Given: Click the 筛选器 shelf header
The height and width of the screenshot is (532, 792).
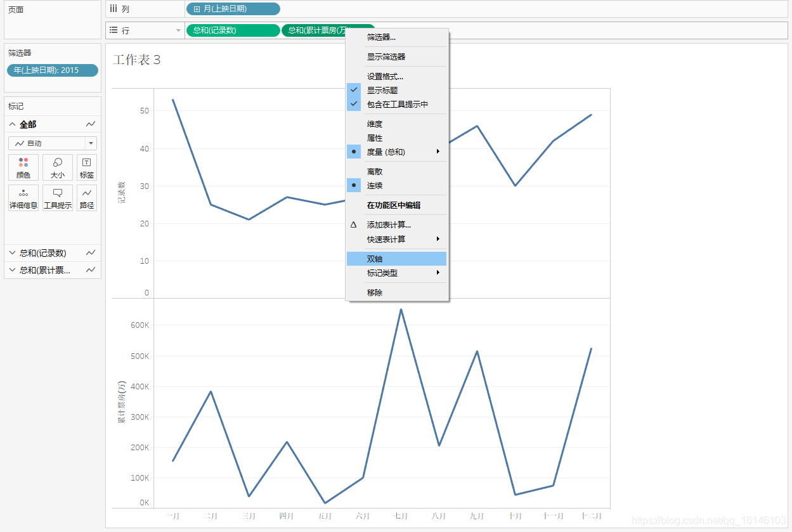Looking at the screenshot, I should [20, 53].
